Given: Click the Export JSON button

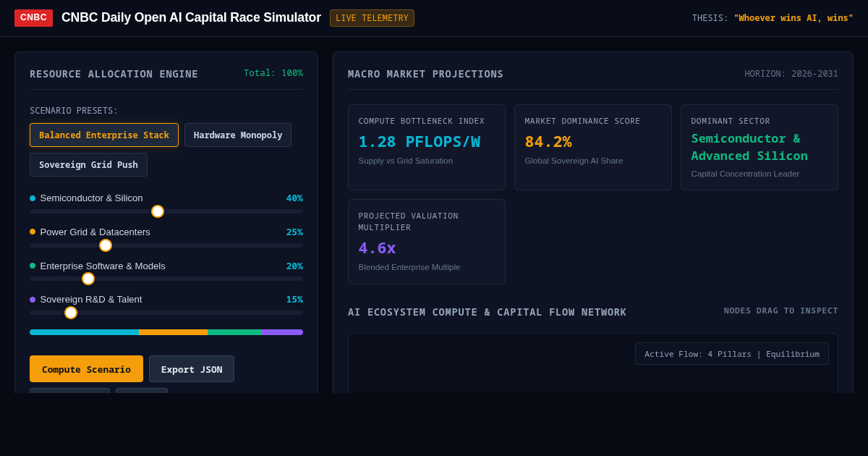Looking at the screenshot, I should point(192,369).
